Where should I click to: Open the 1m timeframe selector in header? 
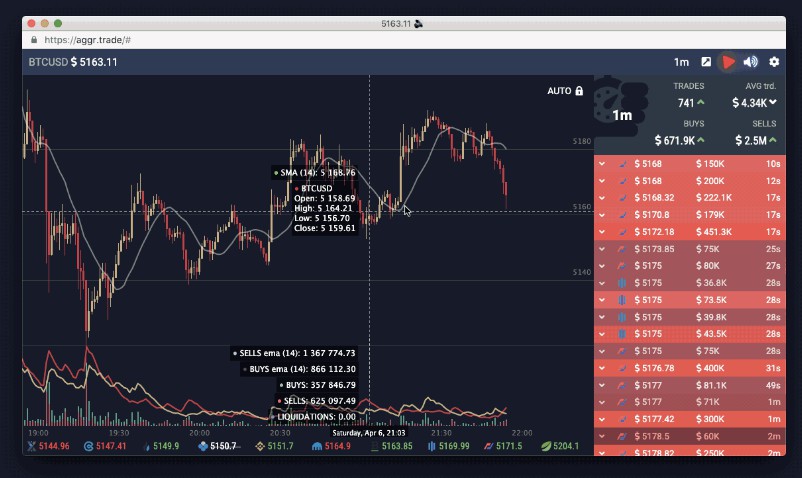(x=681, y=62)
